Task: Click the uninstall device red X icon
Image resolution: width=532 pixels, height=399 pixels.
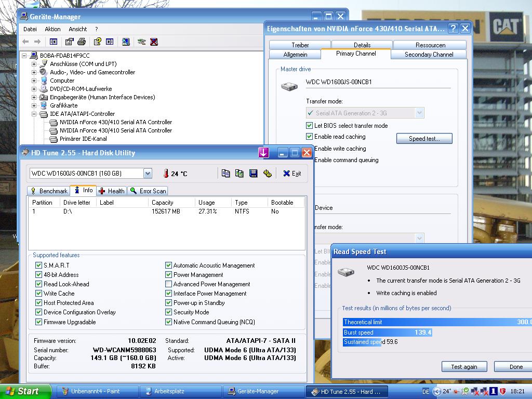Action: point(154,42)
